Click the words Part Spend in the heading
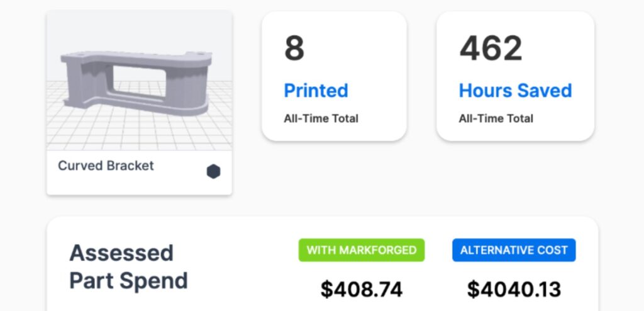Viewport: 644px width, 311px height. click(128, 280)
